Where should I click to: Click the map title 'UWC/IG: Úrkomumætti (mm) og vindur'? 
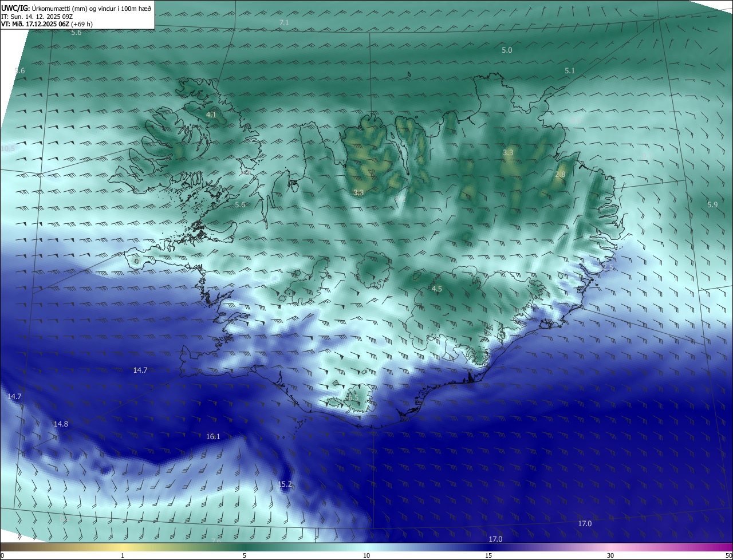[x=76, y=7]
